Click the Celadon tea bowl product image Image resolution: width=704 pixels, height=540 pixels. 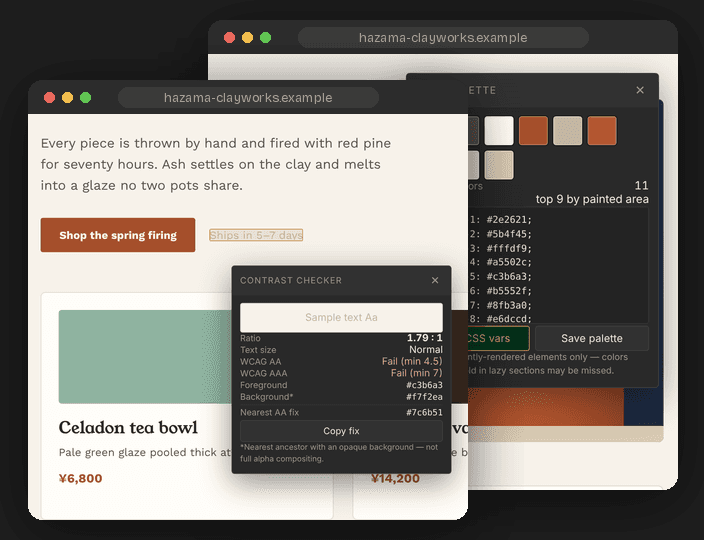point(145,357)
